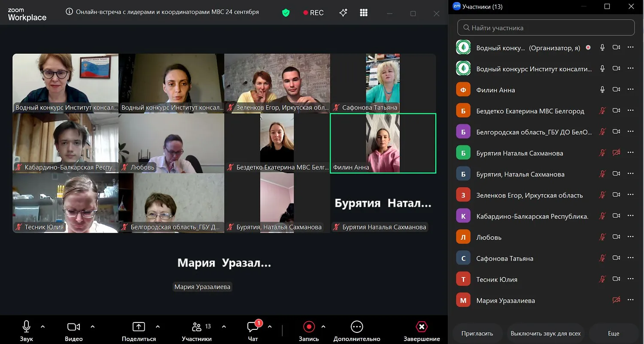Open the Дополнительно more options icon

click(357, 327)
